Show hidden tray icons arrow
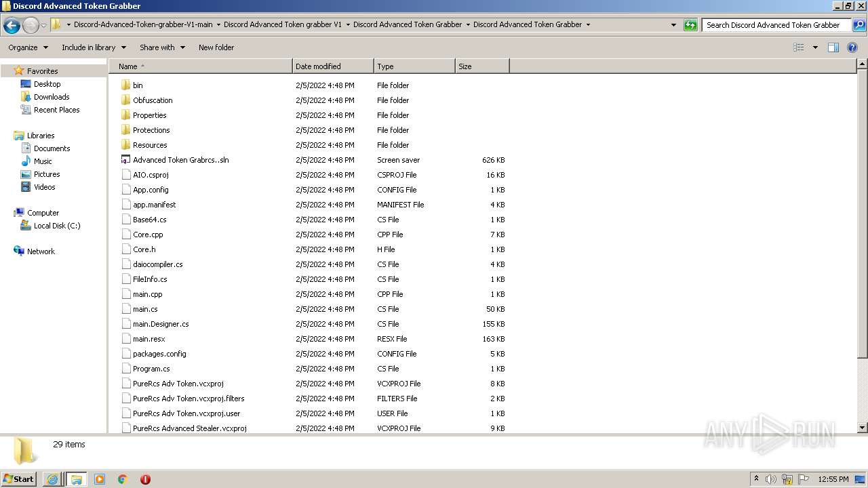The height and width of the screenshot is (488, 868). pyautogui.click(x=757, y=479)
